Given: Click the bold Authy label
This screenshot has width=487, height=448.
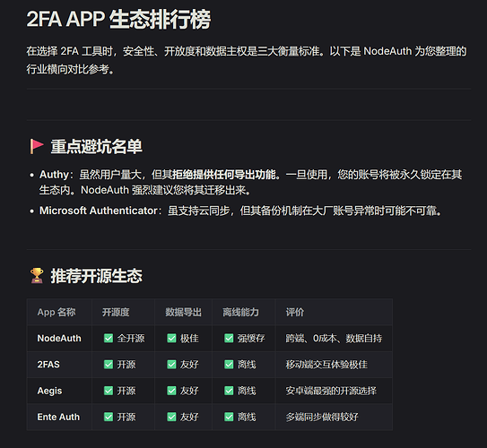Looking at the screenshot, I should coord(54,175).
